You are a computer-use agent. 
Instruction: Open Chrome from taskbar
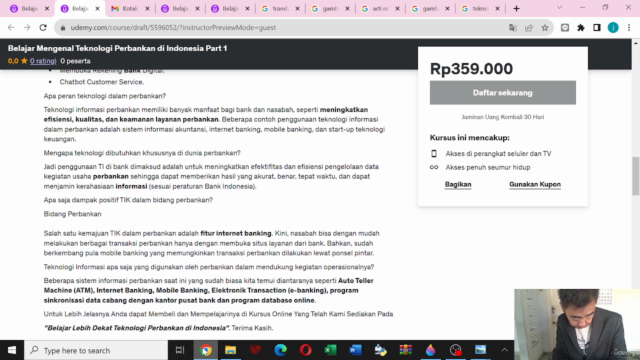205,350
